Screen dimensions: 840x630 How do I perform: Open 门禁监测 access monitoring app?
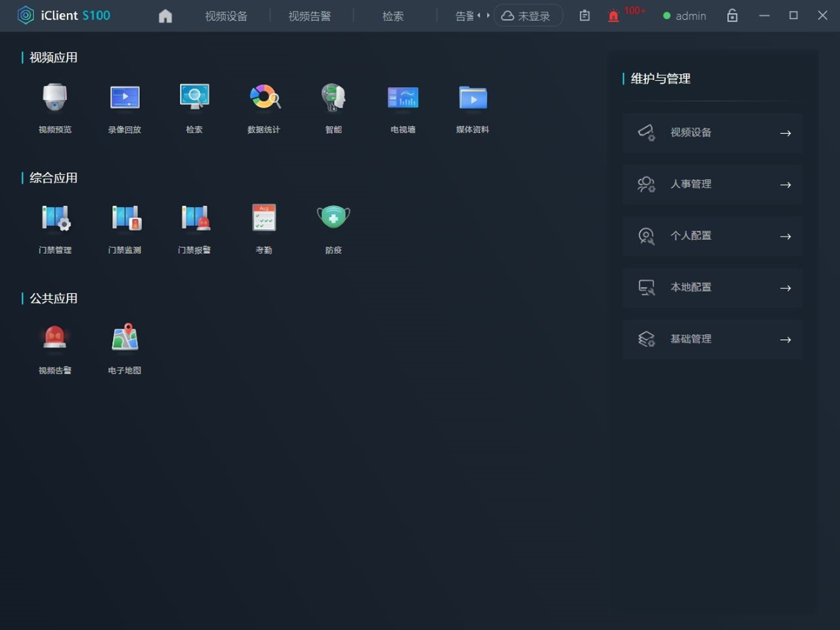pyautogui.click(x=125, y=219)
